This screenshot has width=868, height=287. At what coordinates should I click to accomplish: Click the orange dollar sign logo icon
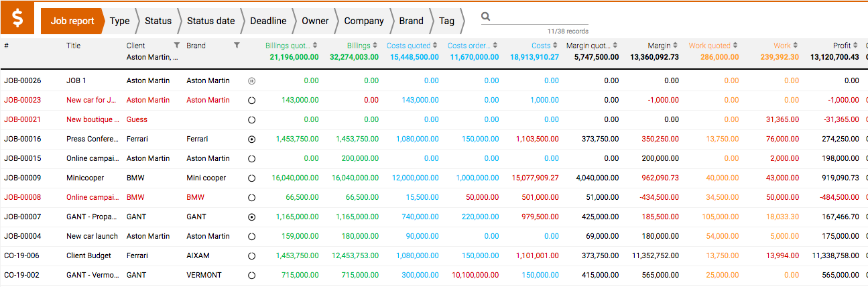(x=17, y=18)
